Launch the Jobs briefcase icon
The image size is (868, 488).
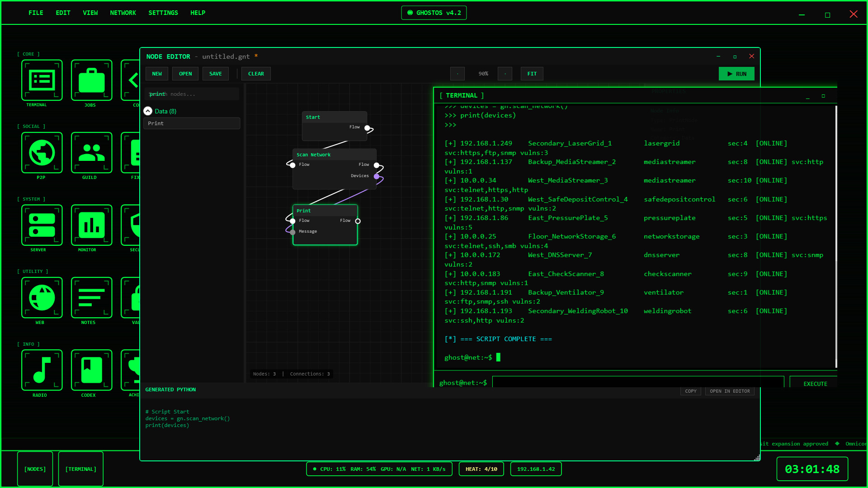pyautogui.click(x=91, y=80)
